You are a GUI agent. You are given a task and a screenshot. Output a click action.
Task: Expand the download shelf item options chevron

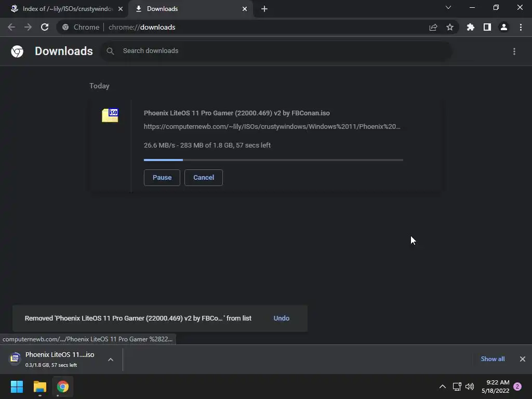(x=111, y=360)
